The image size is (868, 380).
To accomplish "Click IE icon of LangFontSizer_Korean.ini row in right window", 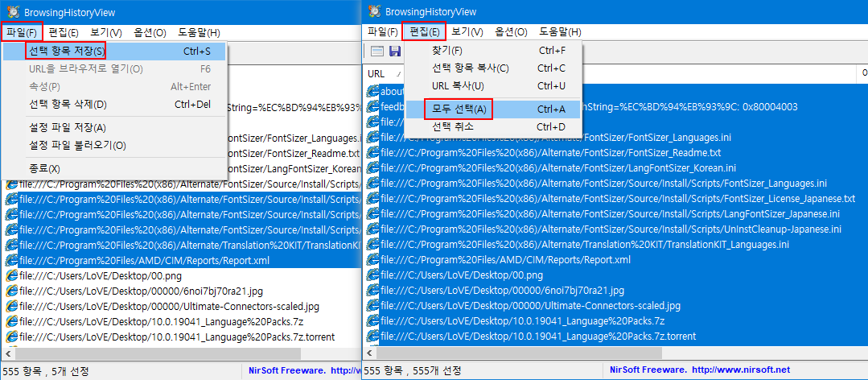I will 373,167.
